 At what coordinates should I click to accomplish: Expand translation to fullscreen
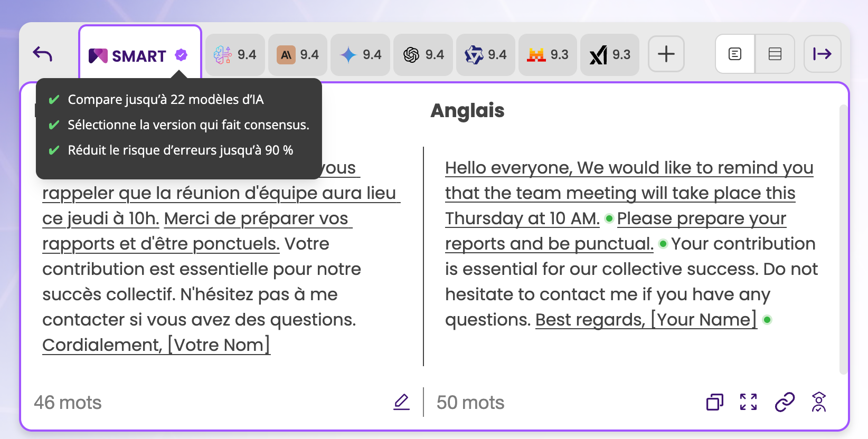pos(749,402)
